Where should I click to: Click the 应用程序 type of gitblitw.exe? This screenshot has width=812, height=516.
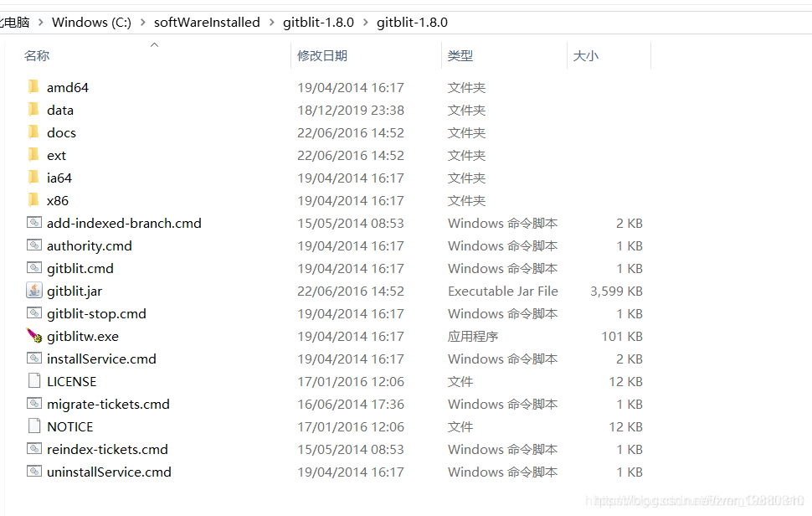[473, 336]
